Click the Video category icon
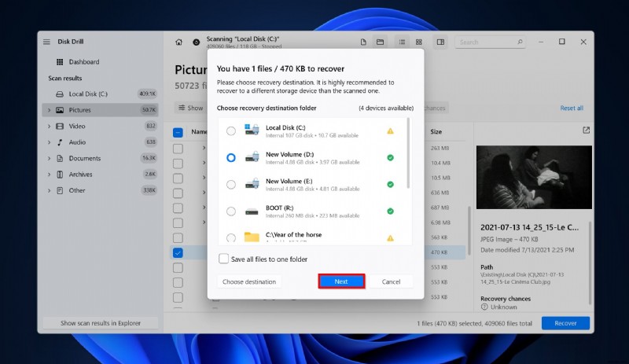This screenshot has width=629, height=364. click(60, 126)
